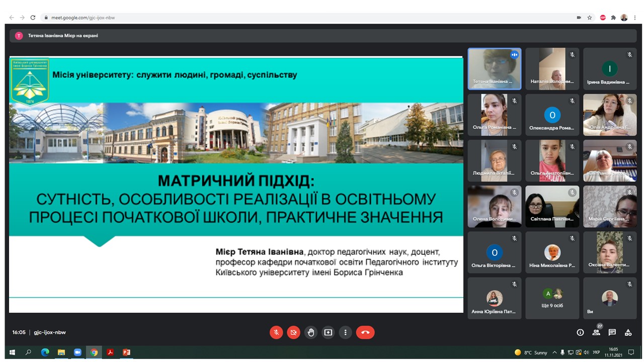The image size is (644, 362).
Task: Open meeting details info panel
Action: pos(580,332)
